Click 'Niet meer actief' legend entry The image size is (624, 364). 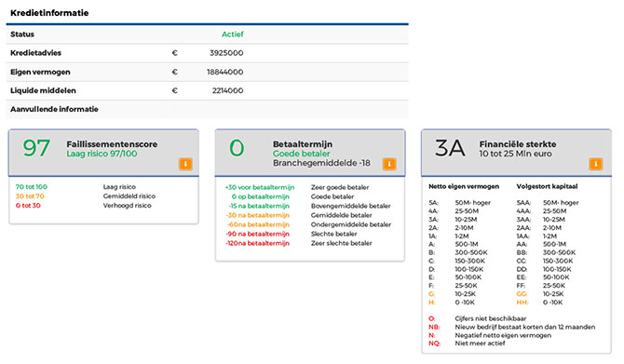click(x=480, y=344)
